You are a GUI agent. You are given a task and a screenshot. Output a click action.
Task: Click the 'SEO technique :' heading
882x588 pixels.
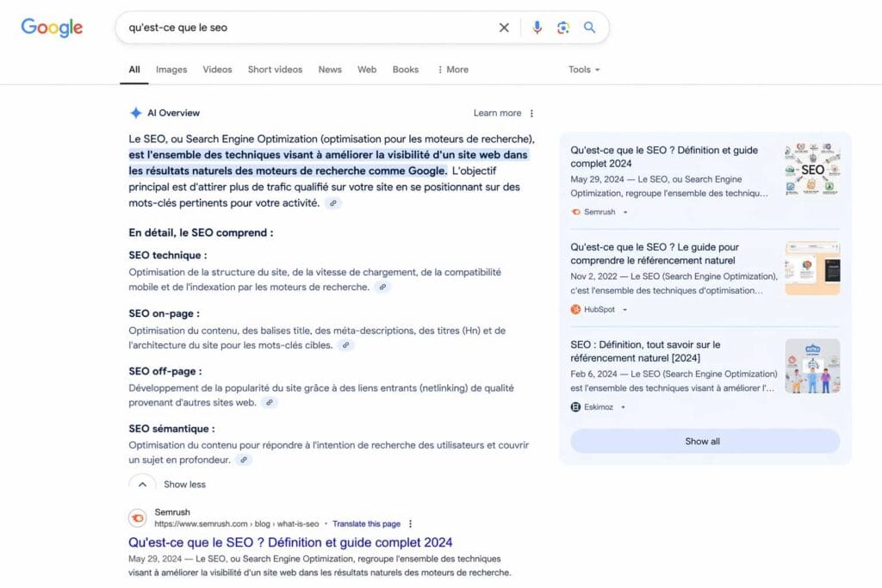(x=168, y=255)
